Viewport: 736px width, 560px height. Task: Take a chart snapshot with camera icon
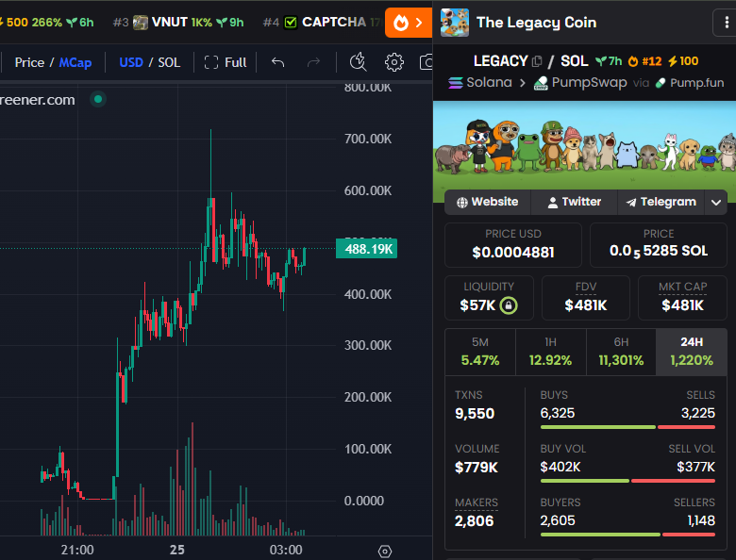pos(427,62)
